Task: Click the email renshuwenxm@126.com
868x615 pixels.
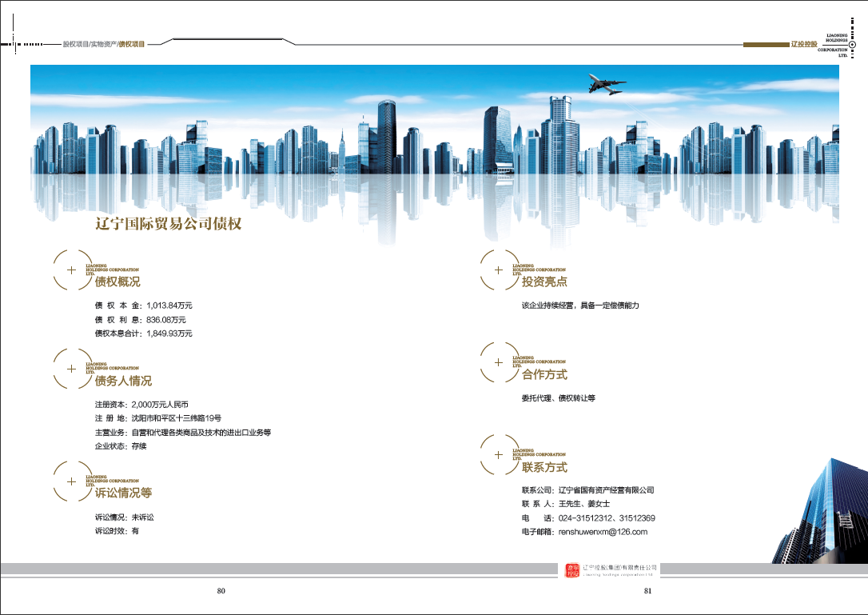Action: [603, 532]
